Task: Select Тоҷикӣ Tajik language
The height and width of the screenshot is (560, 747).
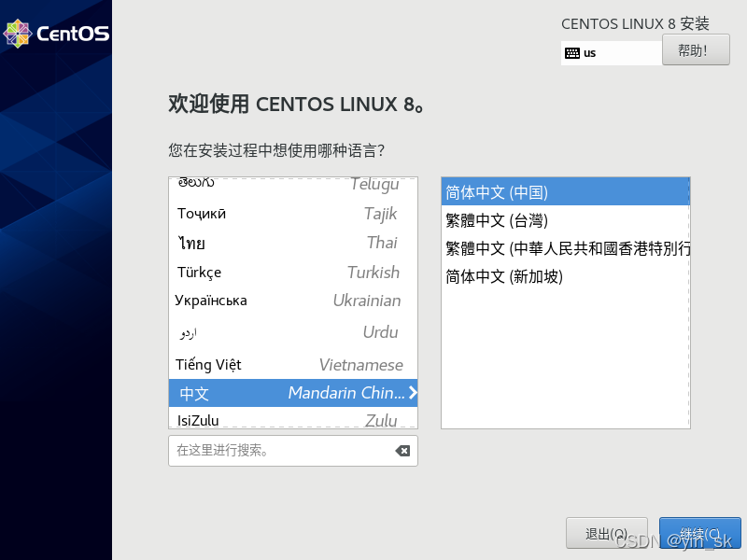Action: 293,214
